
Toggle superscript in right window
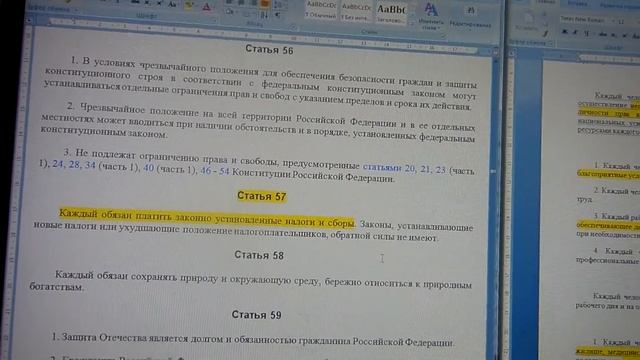[624, 36]
